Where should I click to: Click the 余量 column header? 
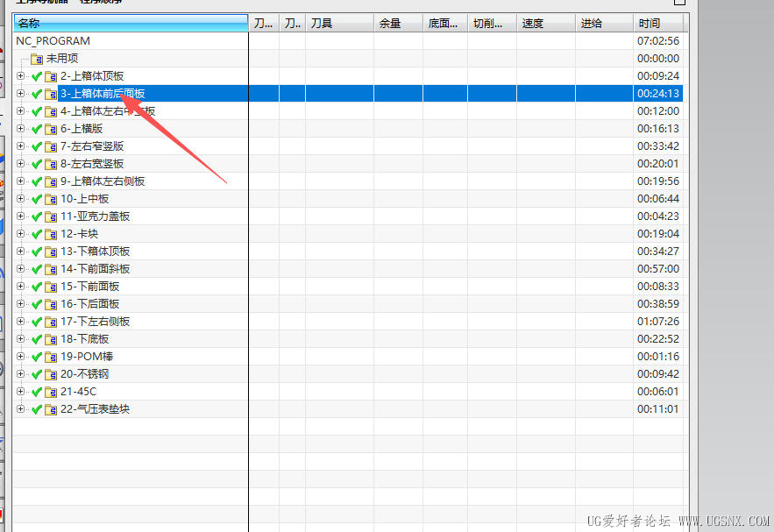[x=398, y=23]
